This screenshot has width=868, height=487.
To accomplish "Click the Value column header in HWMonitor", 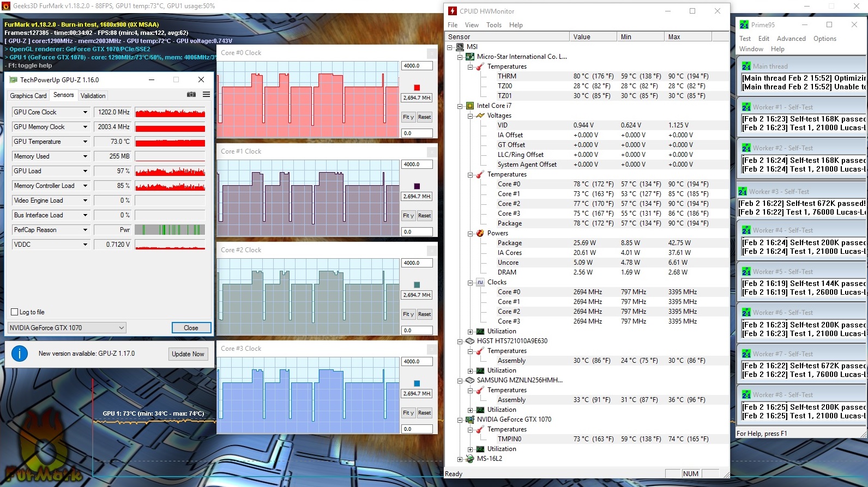I will (x=593, y=37).
